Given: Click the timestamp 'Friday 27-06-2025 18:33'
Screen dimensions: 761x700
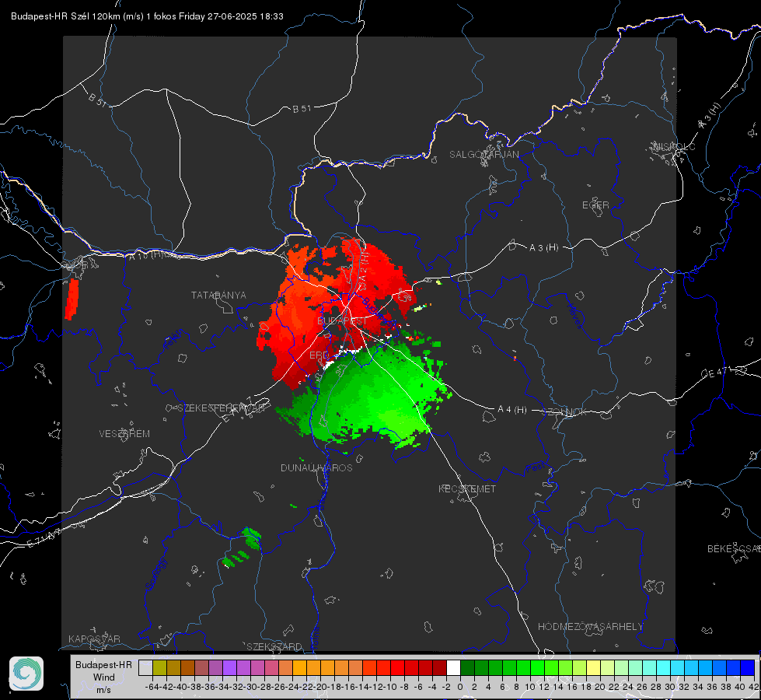Looking at the screenshot, I should [x=231, y=16].
